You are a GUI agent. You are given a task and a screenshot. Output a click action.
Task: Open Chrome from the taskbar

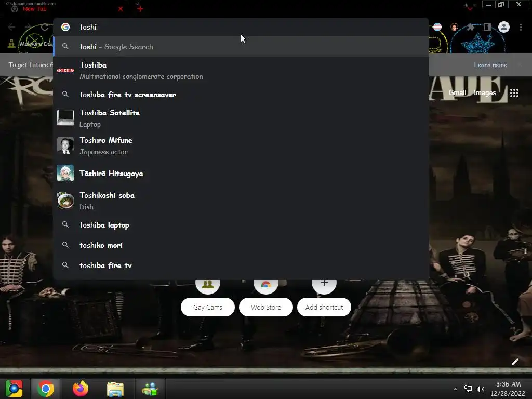tap(46, 389)
